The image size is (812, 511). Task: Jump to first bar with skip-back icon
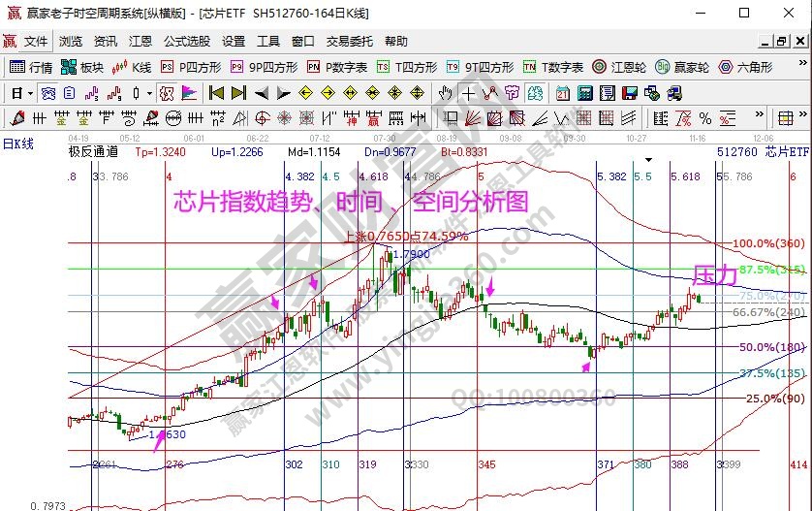pyautogui.click(x=216, y=93)
